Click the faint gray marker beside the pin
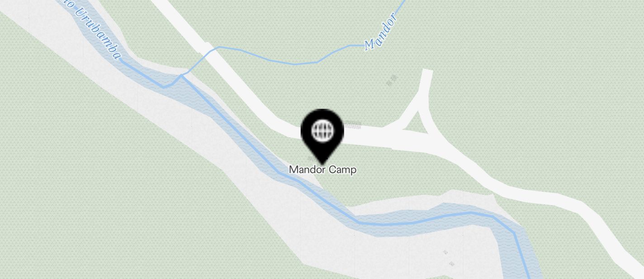 (x=353, y=126)
